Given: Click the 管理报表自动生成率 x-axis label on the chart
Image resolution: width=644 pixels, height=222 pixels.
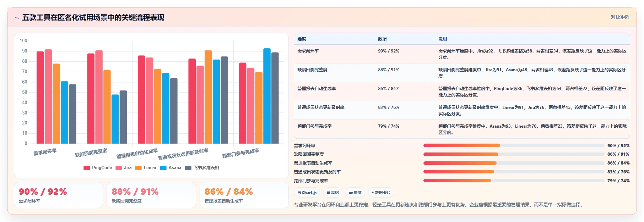Looking at the screenshot, I should pos(137,154).
